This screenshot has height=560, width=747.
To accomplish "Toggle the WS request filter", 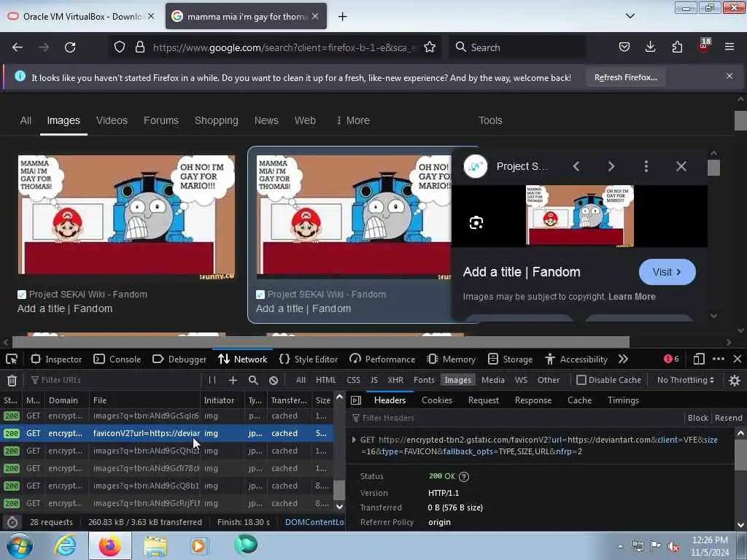I will 521,380.
